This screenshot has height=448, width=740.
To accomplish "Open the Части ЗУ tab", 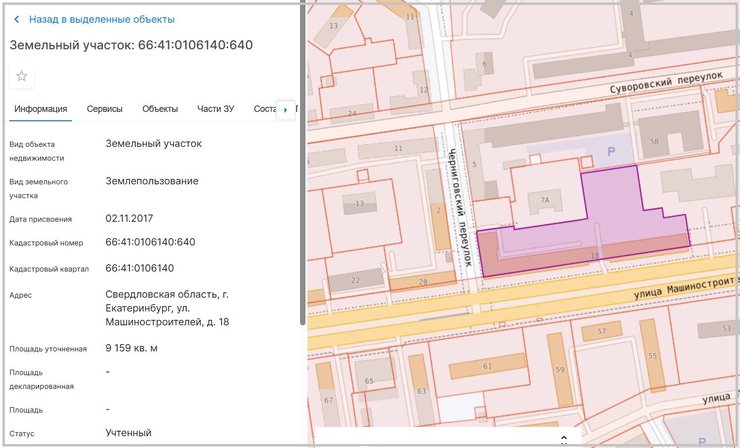I will 215,109.
